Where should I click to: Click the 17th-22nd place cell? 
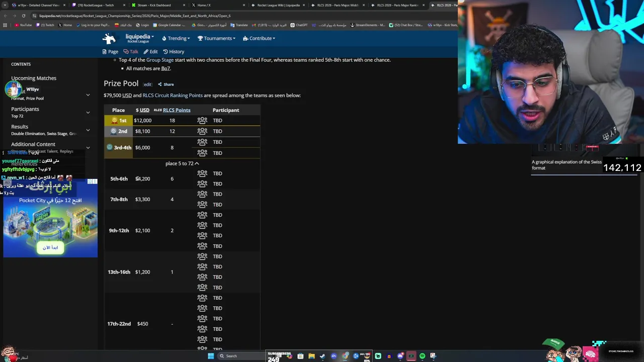click(119, 324)
